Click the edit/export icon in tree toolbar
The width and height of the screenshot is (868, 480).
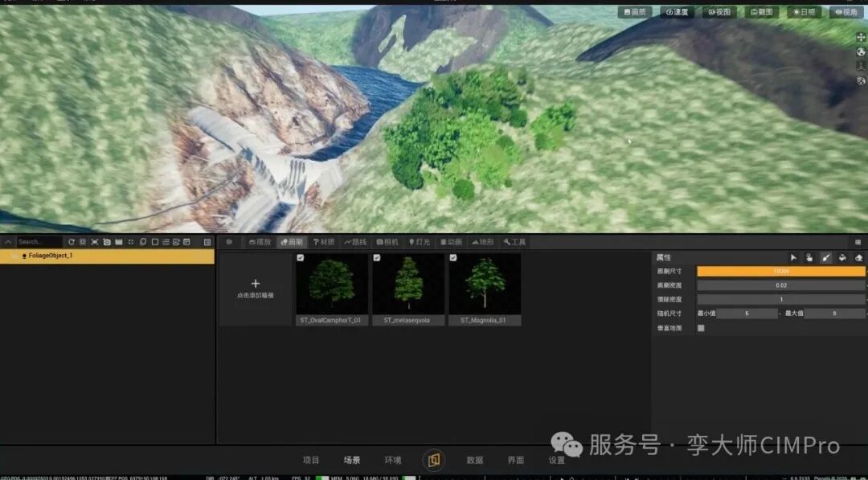click(x=176, y=242)
